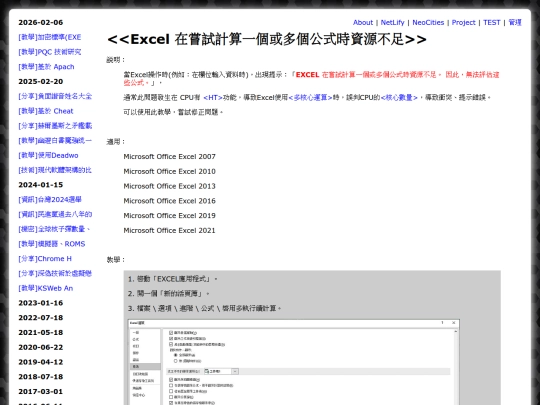540x405 pixels.
Task: Collapse the 2024-01-15 date group
Action: 41,185
